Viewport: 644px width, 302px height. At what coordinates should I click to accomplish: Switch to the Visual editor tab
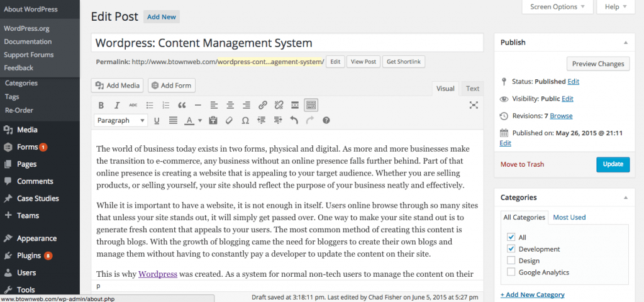point(445,88)
